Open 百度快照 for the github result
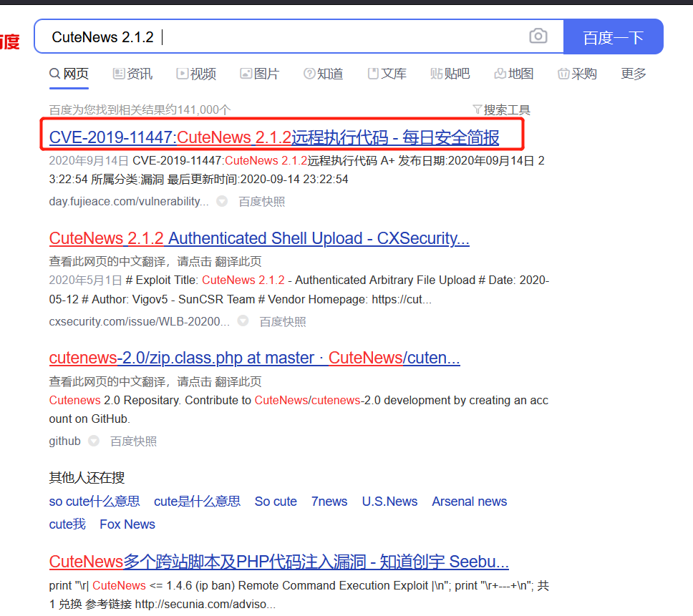This screenshot has width=693, height=616. (x=133, y=441)
